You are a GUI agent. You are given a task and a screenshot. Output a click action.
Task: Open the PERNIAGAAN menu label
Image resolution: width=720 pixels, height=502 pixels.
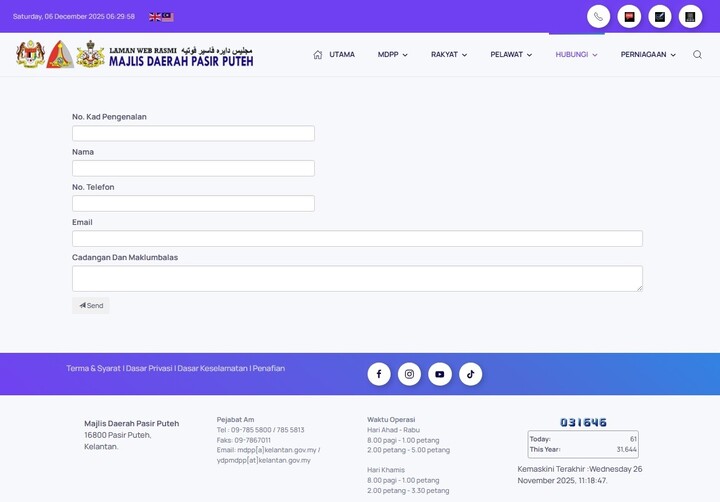(x=643, y=55)
